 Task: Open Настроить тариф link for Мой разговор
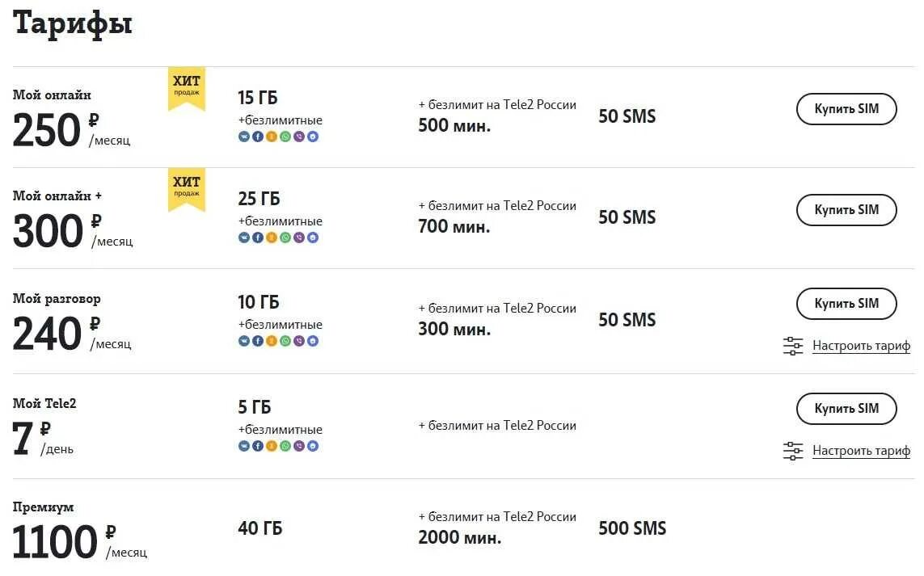[861, 346]
